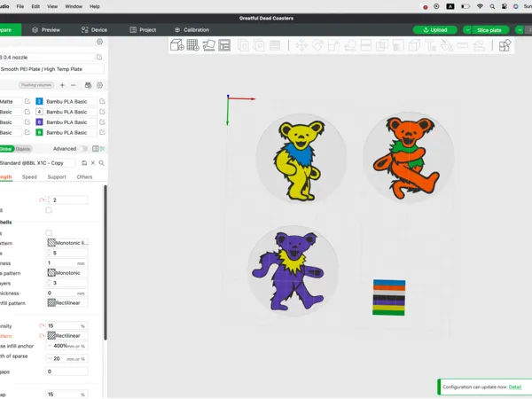Open the Smooth PEI Plate type dropdown
This screenshot has width=532, height=399.
click(x=51, y=69)
